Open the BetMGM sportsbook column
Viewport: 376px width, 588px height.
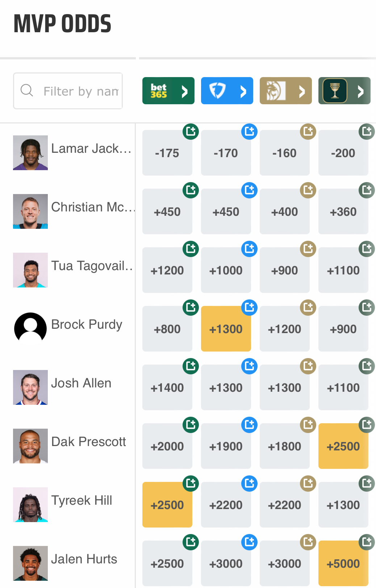click(285, 91)
